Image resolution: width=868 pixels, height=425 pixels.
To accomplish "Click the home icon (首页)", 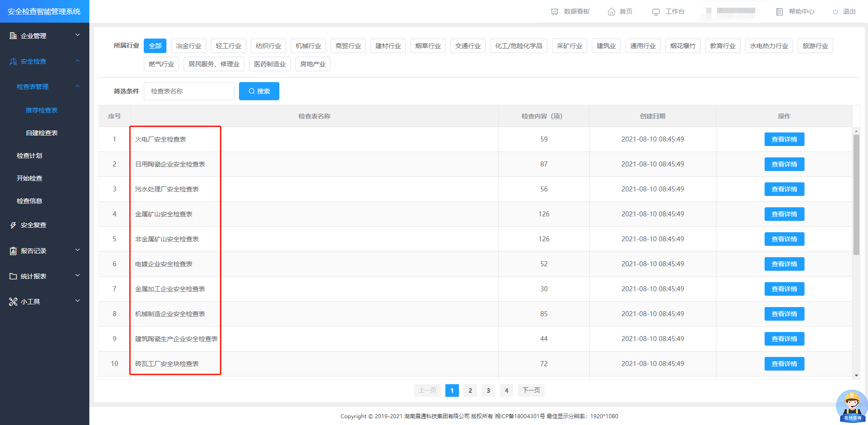I will coord(611,12).
